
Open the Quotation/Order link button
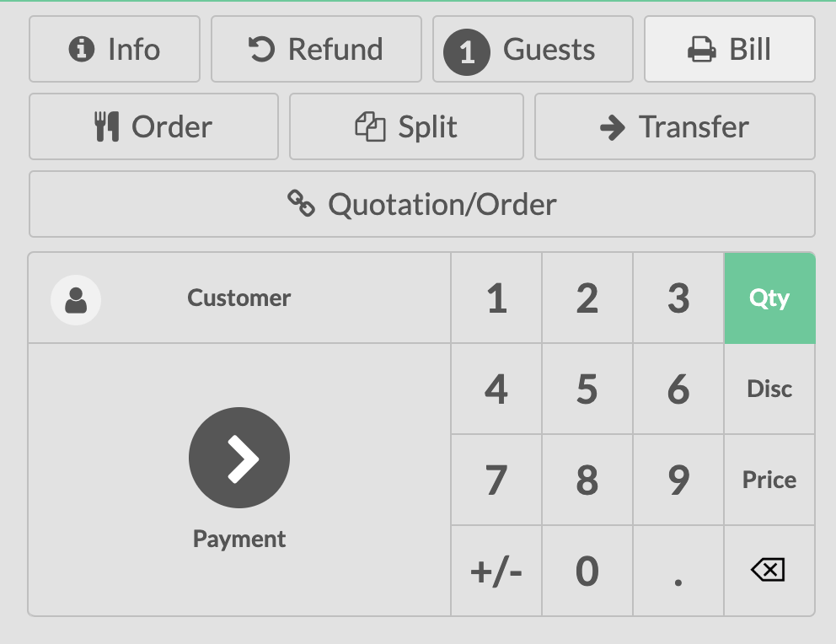(421, 205)
